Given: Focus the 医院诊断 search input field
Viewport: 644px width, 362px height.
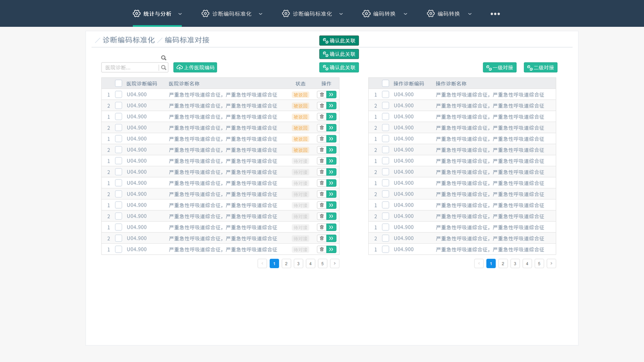Looking at the screenshot, I should tap(130, 67).
